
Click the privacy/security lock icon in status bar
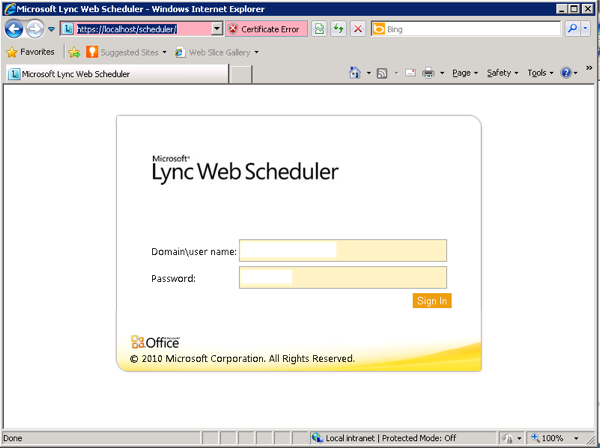(507, 438)
